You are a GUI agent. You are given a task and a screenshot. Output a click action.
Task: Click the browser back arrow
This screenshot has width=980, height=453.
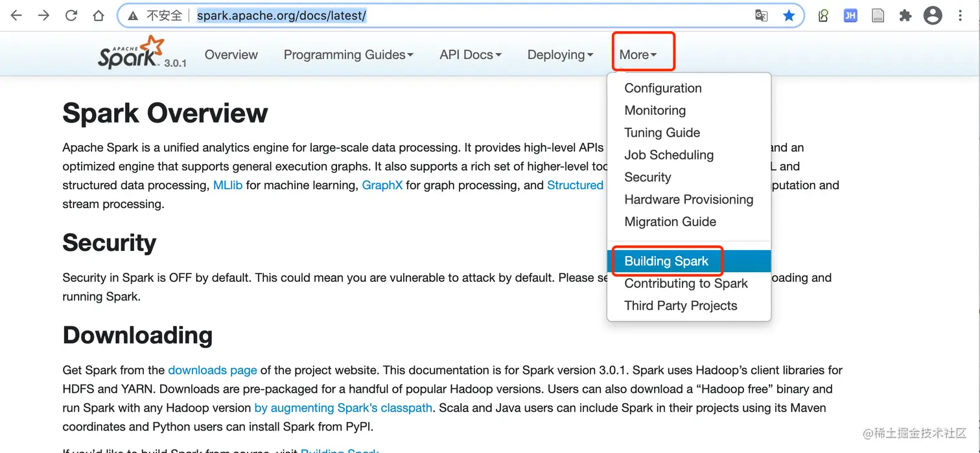tap(16, 16)
